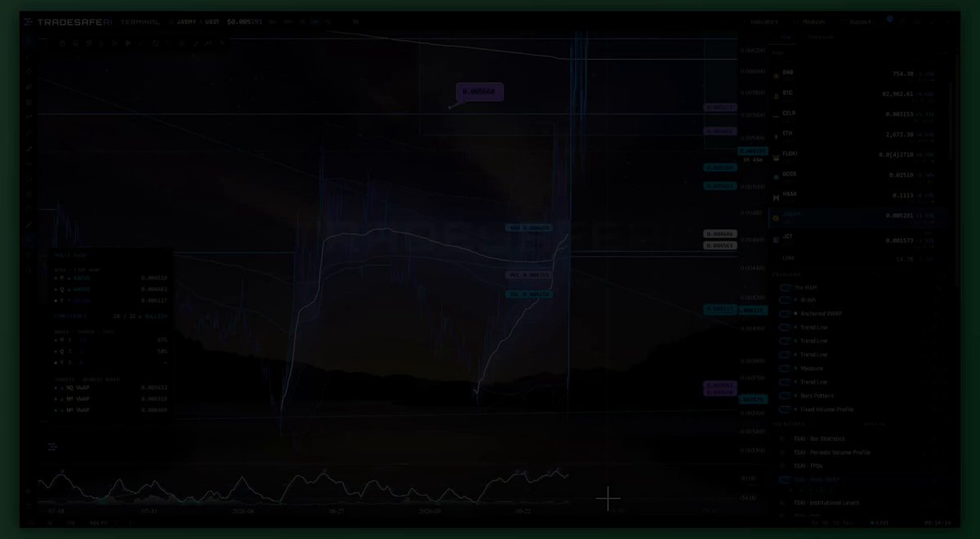Screen dimensions: 980x539
Task: Toggle visibility of the Fixed Volume Profile drawing
Action: 785,409
